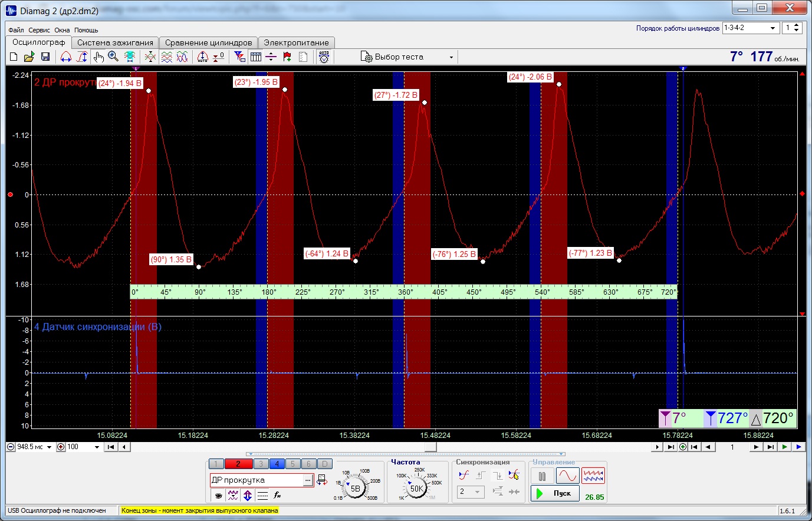Select single sine wave display mode
812x521 pixels.
tap(567, 476)
